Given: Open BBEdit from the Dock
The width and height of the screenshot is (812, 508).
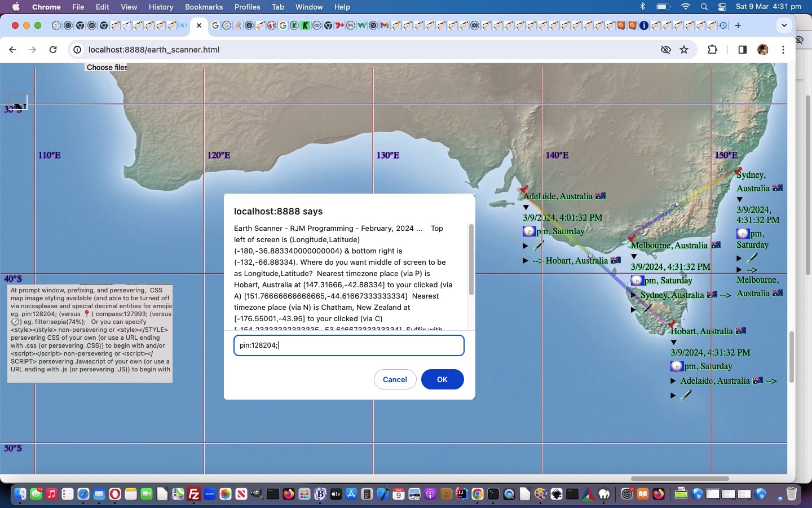Looking at the screenshot, I should coord(320,494).
